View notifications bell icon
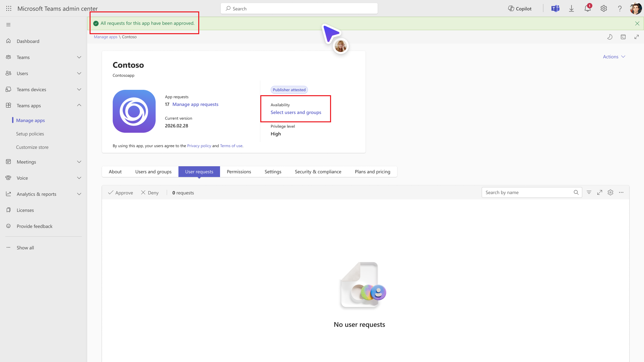This screenshot has height=362, width=644. point(588,9)
